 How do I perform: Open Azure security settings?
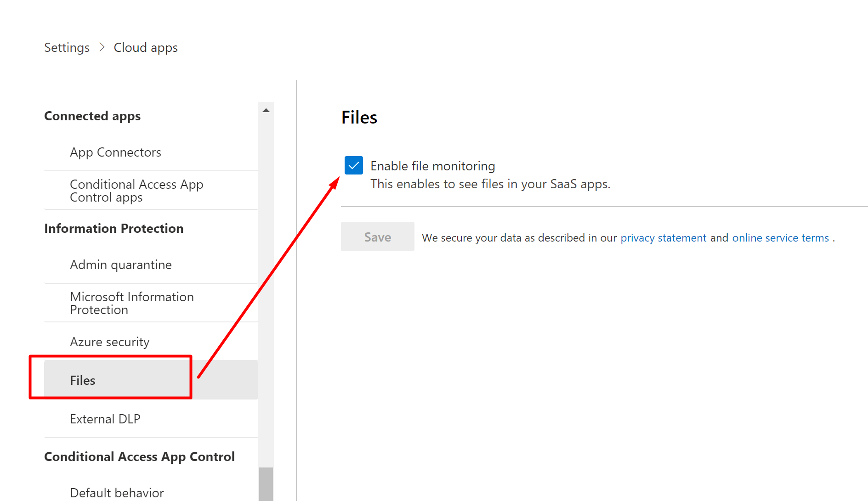[109, 342]
